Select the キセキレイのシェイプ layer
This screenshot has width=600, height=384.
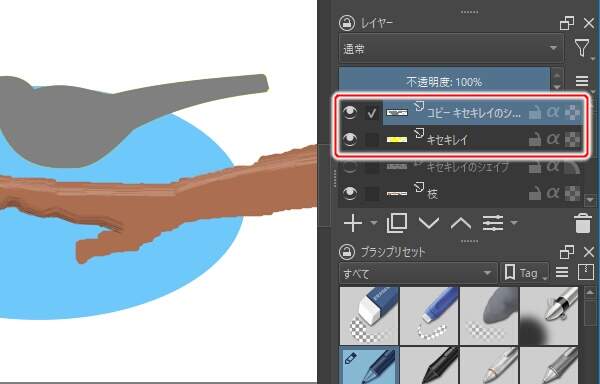pyautogui.click(x=468, y=167)
